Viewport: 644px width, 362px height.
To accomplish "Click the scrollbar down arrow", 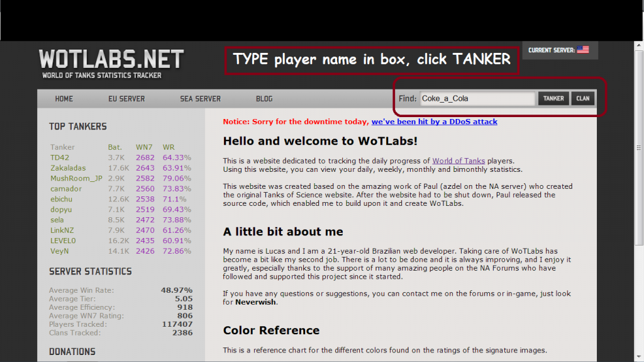I will click(x=639, y=357).
